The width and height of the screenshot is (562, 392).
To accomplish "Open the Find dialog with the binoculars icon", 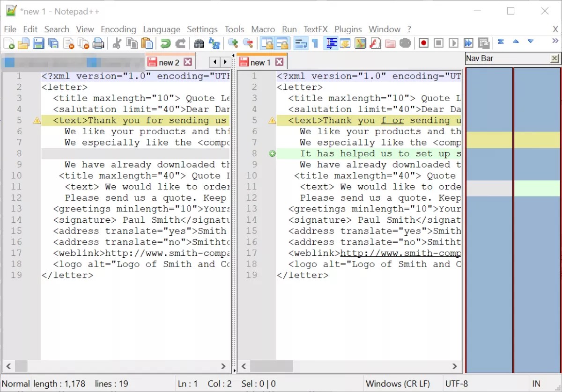I will [x=198, y=43].
